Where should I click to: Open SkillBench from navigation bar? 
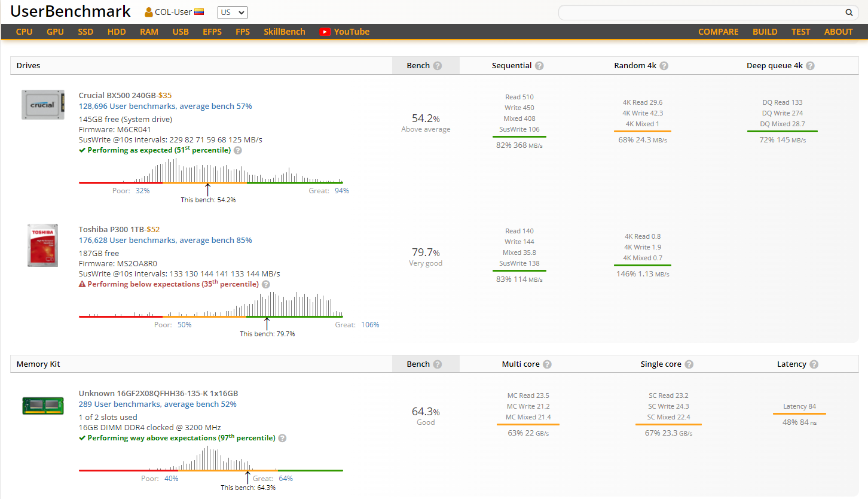point(285,32)
